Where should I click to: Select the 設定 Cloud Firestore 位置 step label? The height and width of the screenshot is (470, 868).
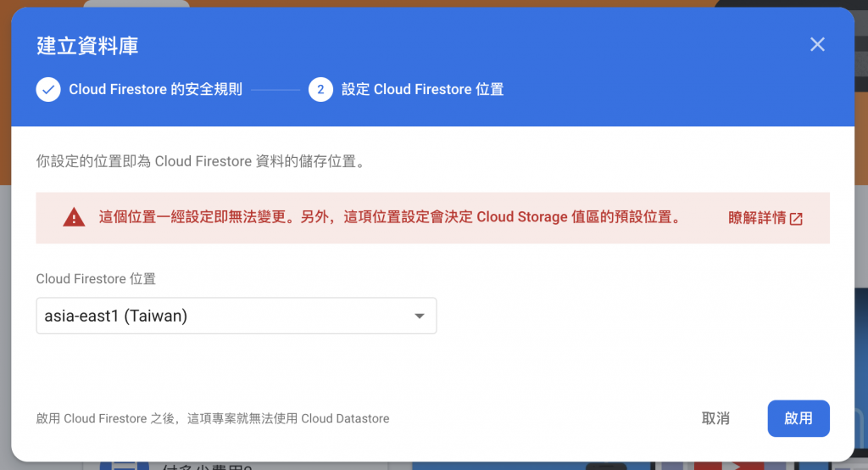pos(422,90)
